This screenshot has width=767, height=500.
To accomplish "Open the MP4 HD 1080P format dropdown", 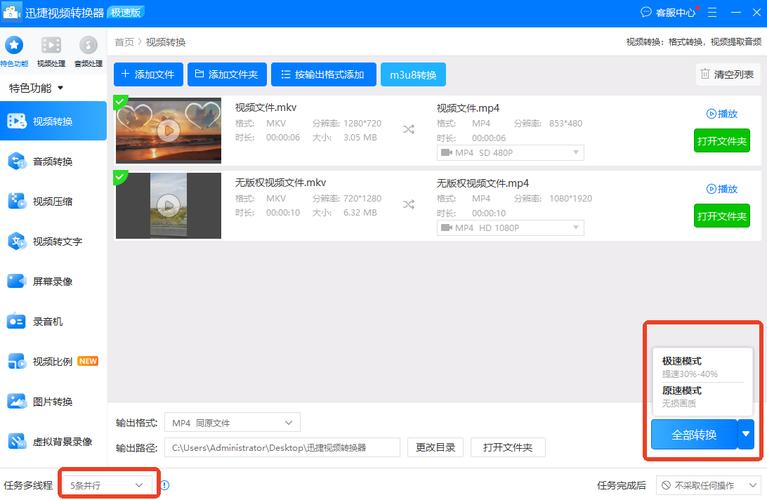I will coord(510,227).
